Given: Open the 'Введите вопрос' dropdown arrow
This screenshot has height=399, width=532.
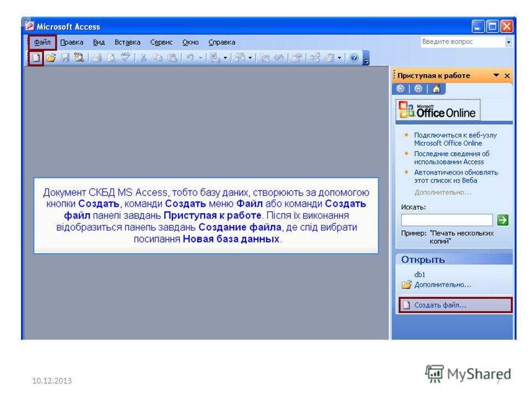Looking at the screenshot, I should click(508, 42).
